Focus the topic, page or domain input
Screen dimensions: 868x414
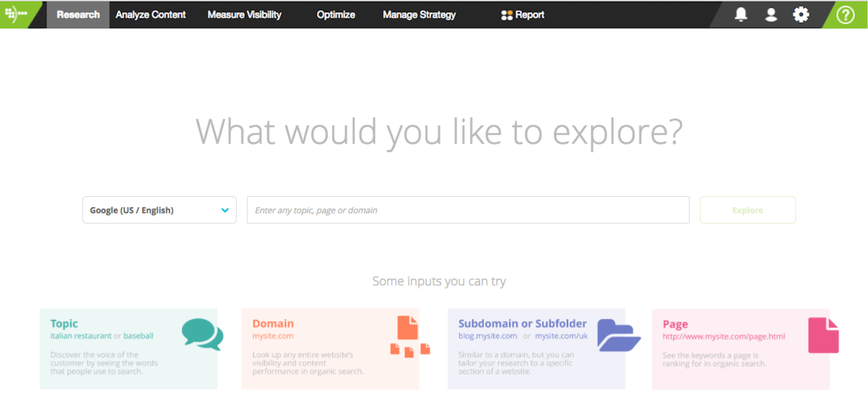click(468, 210)
